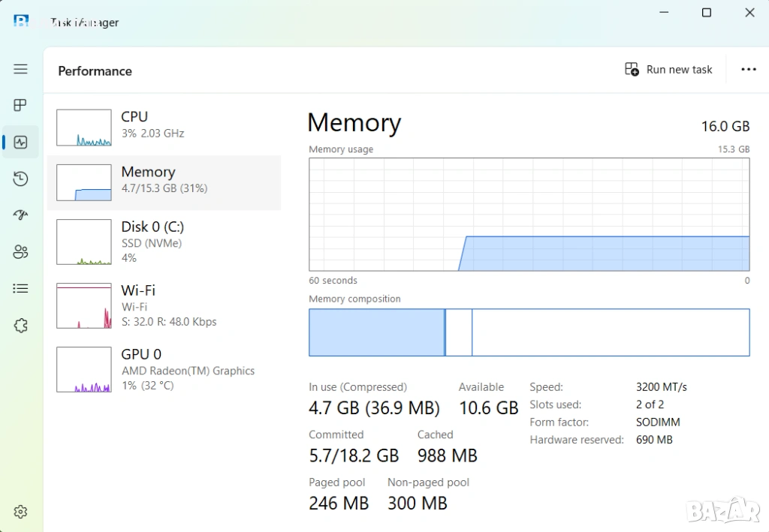The width and height of the screenshot is (769, 532).
Task: Click the Run new task button
Action: click(668, 70)
